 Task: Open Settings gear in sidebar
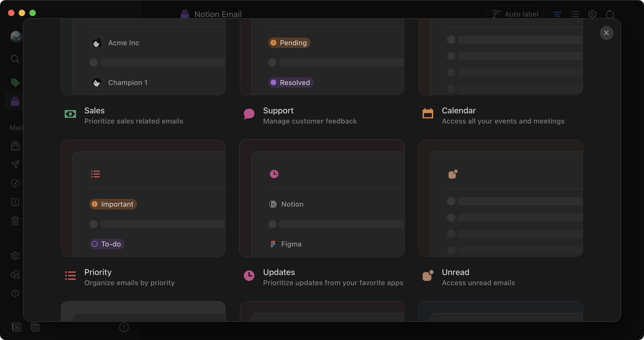(15, 256)
